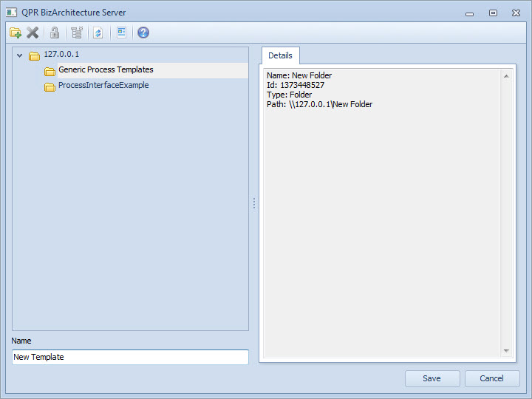Click the 'Name: New Folder' details line
The width and height of the screenshot is (532, 399).
click(299, 75)
